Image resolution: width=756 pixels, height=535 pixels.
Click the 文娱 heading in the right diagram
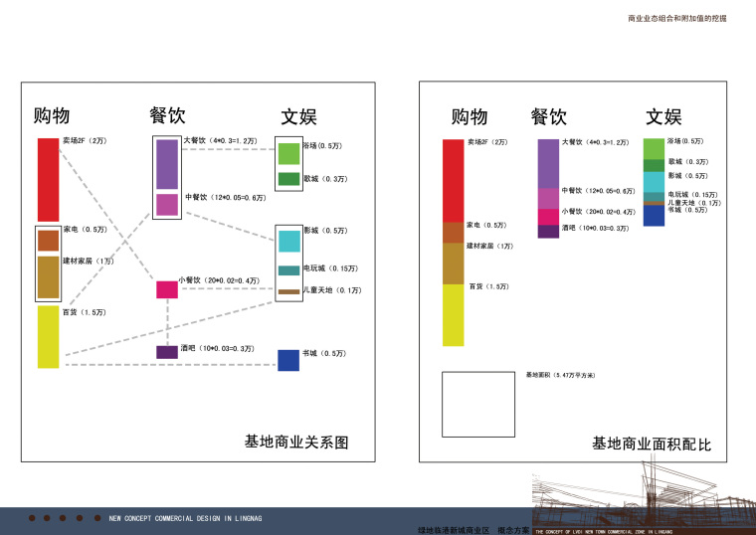coord(663,117)
